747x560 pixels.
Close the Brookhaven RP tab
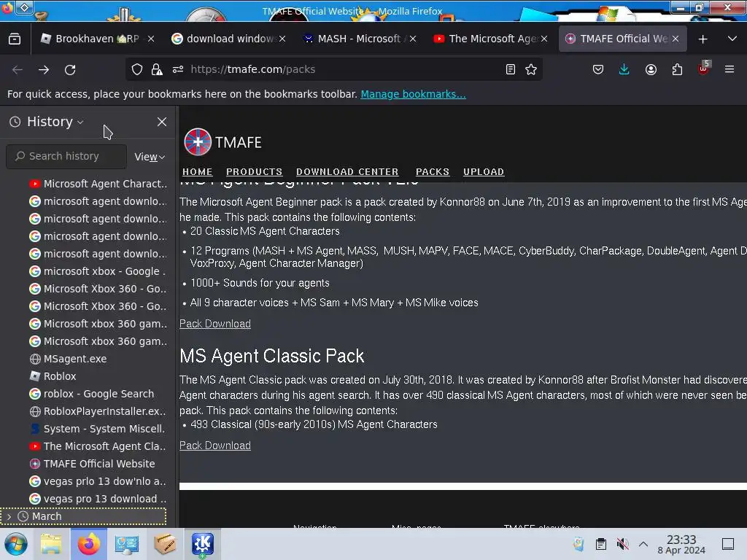150,39
